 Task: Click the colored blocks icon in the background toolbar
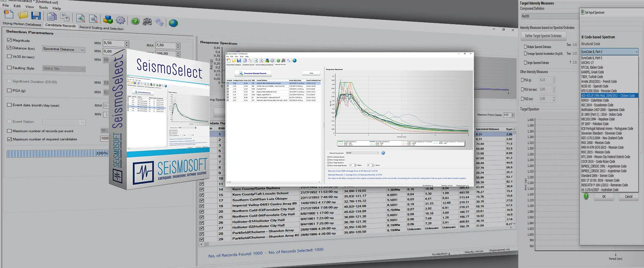pos(108,20)
